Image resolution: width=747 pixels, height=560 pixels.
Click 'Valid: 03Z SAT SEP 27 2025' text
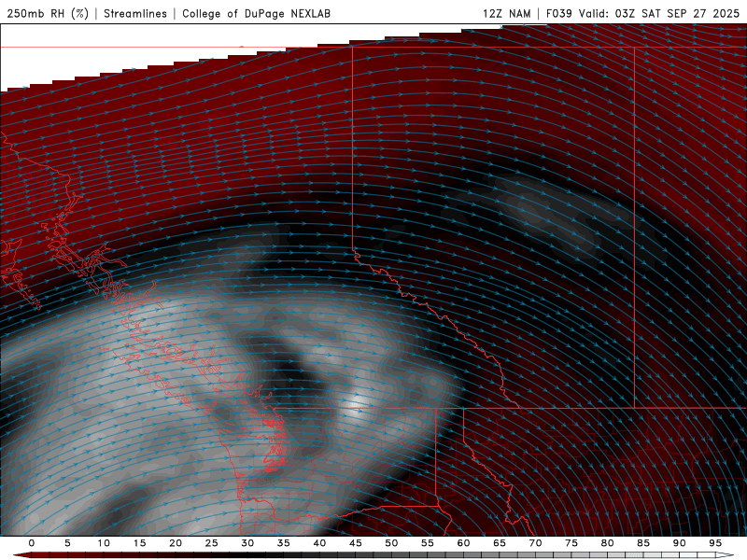659,13
